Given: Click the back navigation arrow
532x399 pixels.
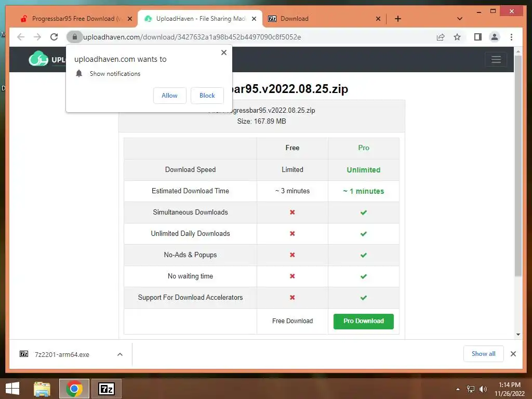Looking at the screenshot, I should 21,37.
